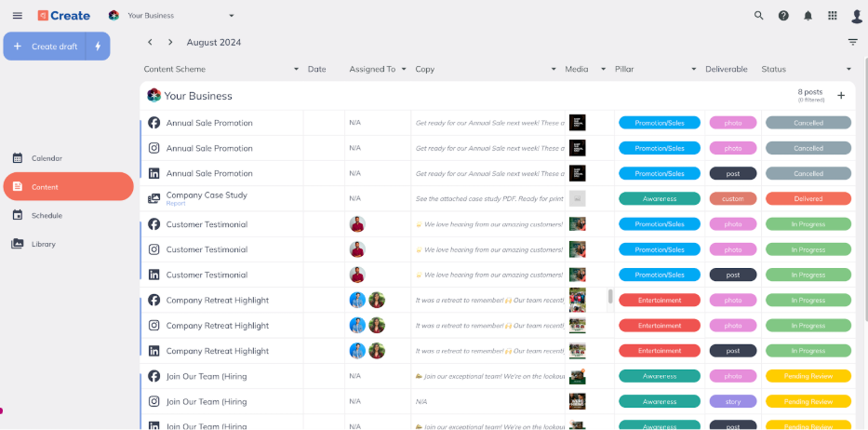The image size is (868, 430).
Task: Click In Progress status on LinkedIn Retreat row
Action: click(x=808, y=351)
